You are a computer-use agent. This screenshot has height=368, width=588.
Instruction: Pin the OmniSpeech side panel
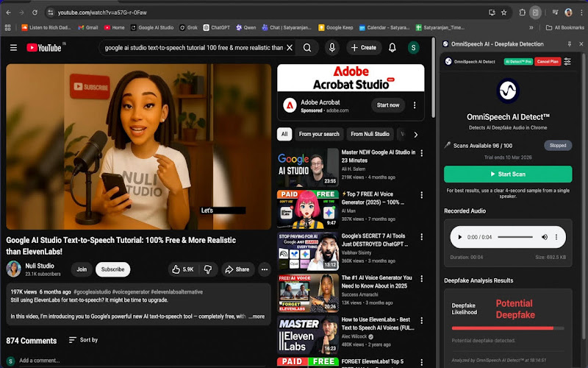[570, 44]
